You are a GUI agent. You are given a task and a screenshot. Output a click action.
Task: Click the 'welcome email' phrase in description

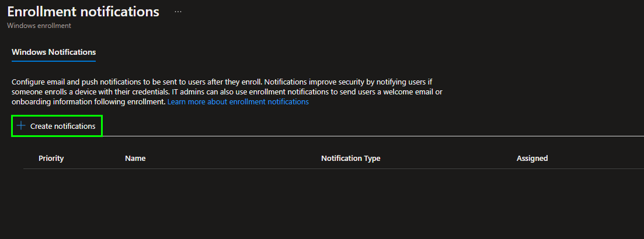point(409,92)
